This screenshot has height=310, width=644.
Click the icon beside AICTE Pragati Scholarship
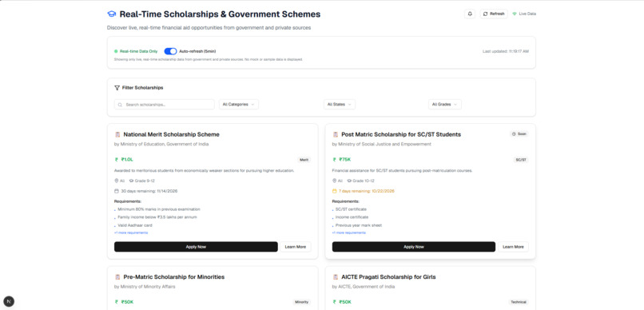335,277
